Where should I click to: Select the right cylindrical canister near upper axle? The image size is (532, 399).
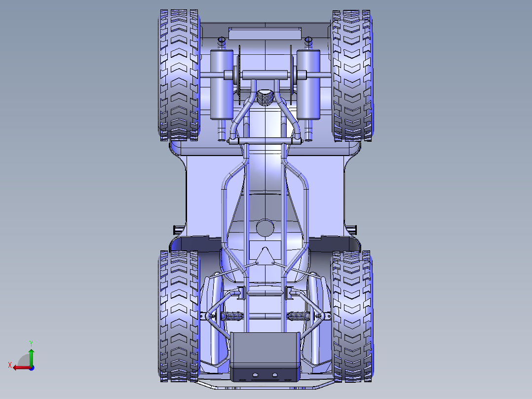click(308, 84)
